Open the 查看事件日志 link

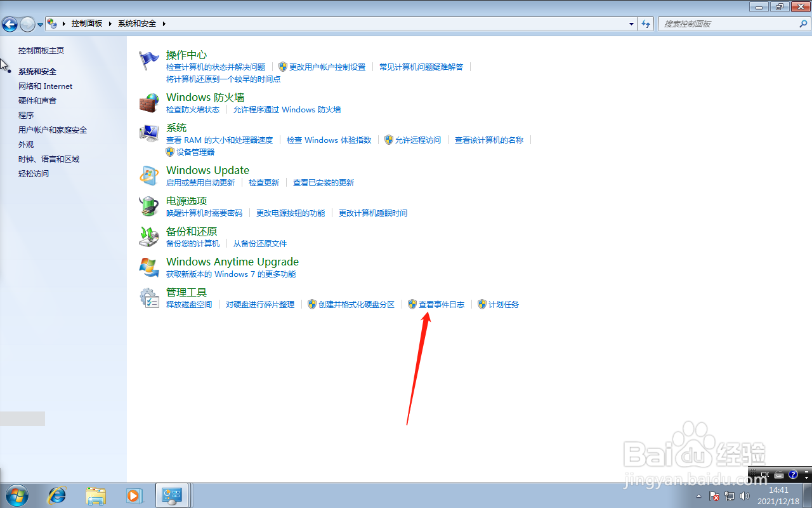(442, 305)
